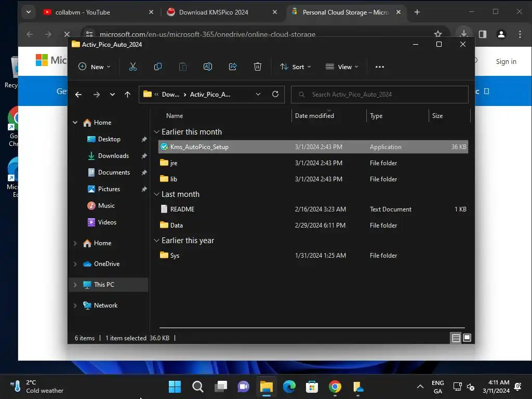
Task: Toggle Chrome side panel
Action: 483,34
